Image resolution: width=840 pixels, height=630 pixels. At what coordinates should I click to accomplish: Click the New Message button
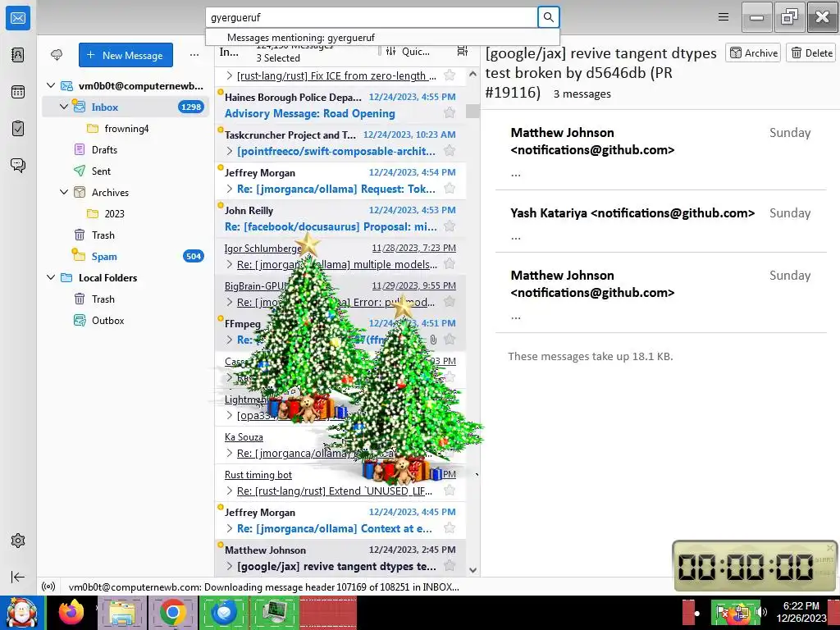(126, 55)
